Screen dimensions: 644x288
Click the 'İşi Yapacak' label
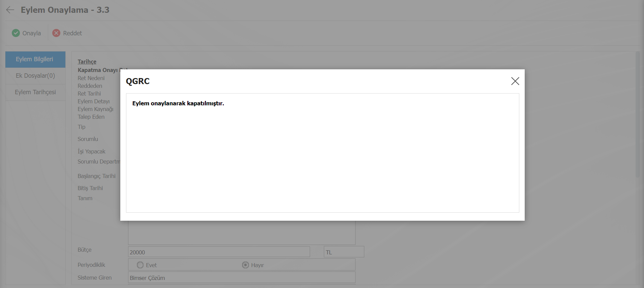[x=91, y=151]
